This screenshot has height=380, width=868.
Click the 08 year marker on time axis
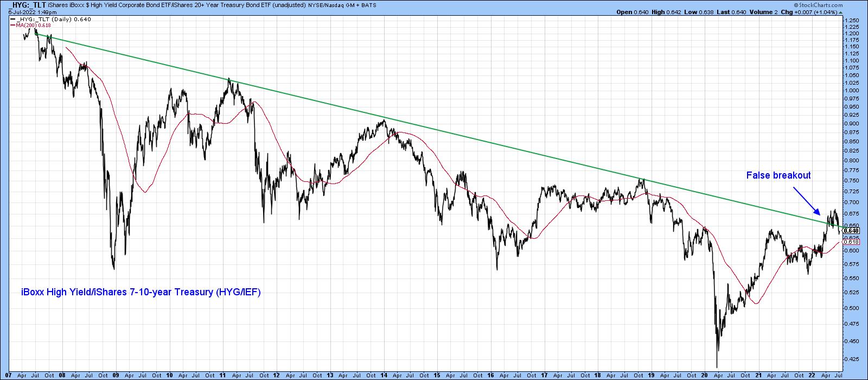(62, 375)
